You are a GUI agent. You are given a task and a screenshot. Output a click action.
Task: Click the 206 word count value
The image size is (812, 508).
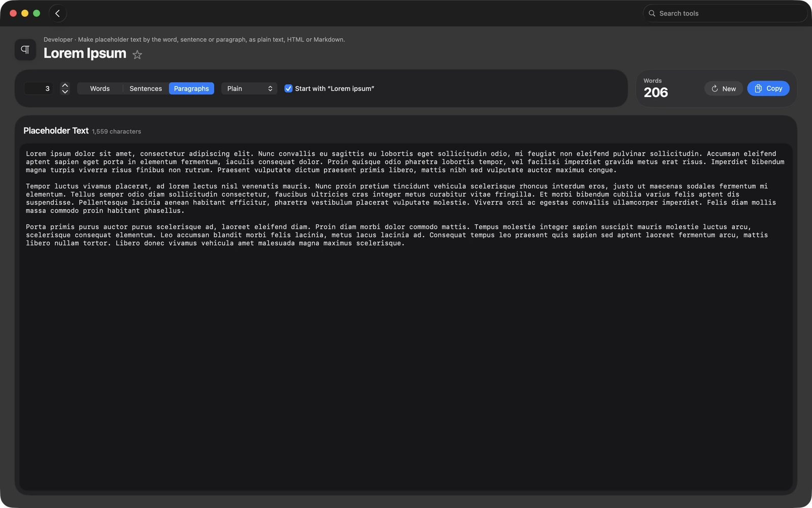click(656, 92)
